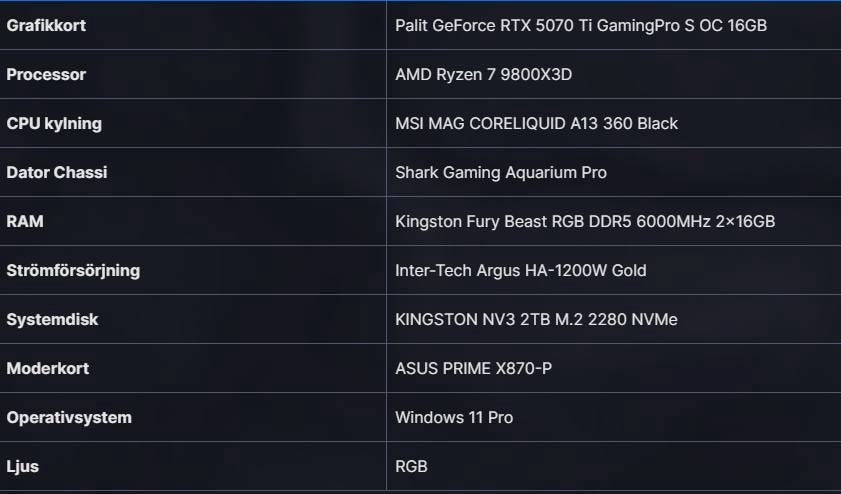Screen dimensions: 841x494
Task: Click the RAM row label
Action: [25, 222]
